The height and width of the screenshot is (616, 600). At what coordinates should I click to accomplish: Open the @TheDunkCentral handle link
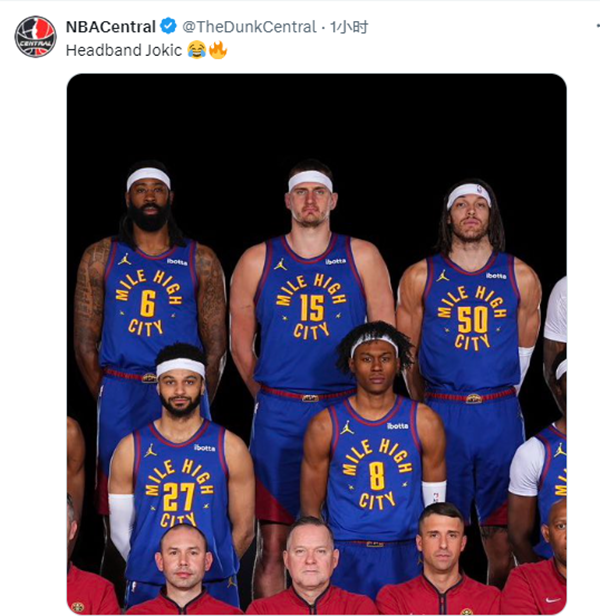[248, 26]
